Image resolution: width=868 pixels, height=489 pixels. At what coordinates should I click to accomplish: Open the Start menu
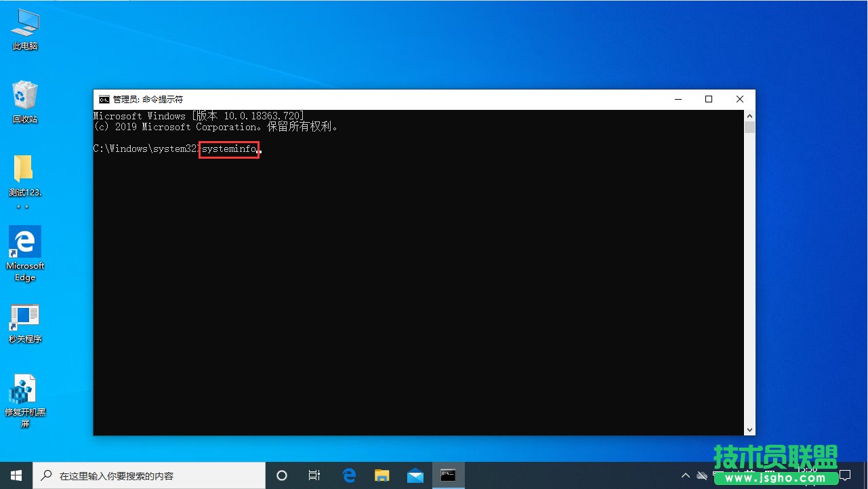[x=15, y=475]
